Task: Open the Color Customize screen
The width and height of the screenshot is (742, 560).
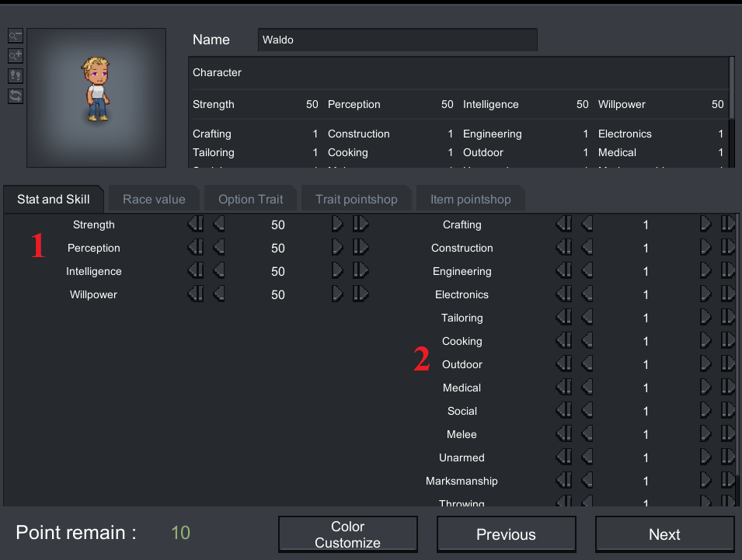Action: click(x=347, y=534)
